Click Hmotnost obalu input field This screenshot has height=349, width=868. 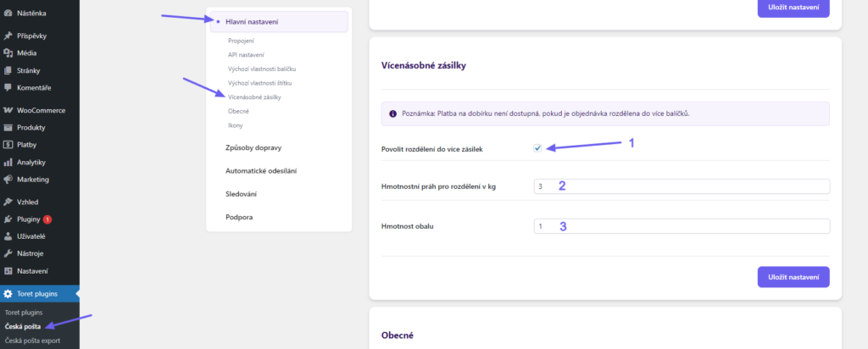(x=682, y=226)
